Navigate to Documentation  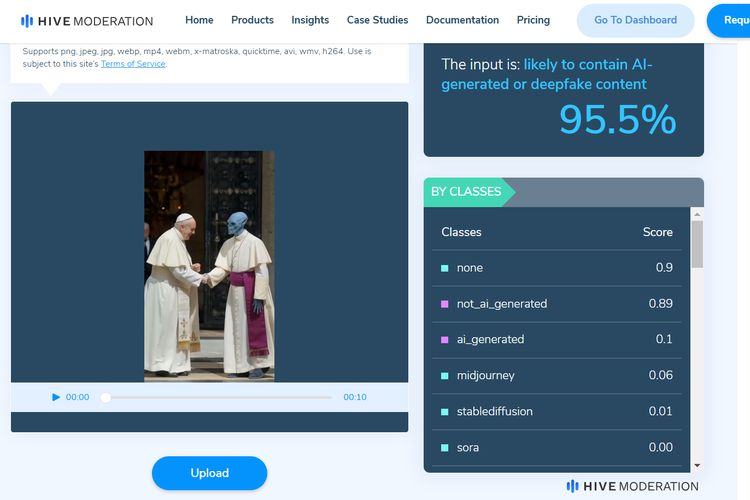tap(462, 20)
